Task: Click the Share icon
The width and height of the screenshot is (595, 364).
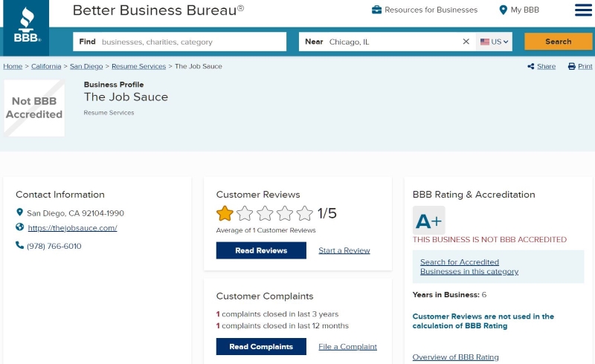Action: (x=531, y=66)
